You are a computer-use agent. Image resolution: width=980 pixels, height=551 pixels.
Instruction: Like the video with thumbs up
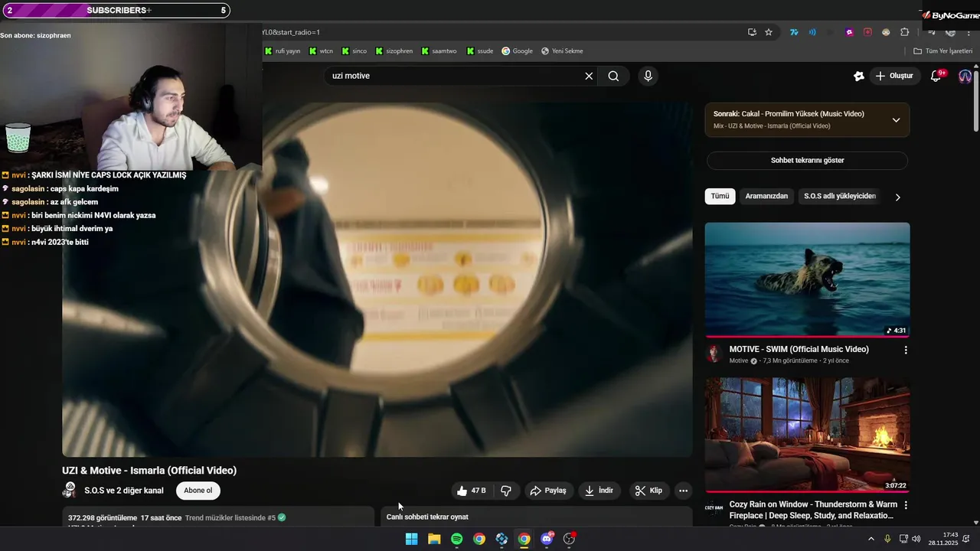click(471, 491)
